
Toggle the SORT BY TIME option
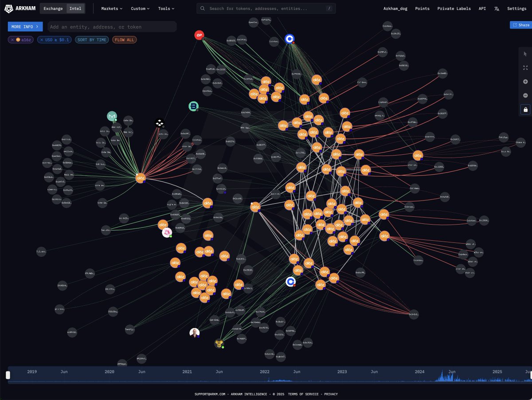pos(92,40)
